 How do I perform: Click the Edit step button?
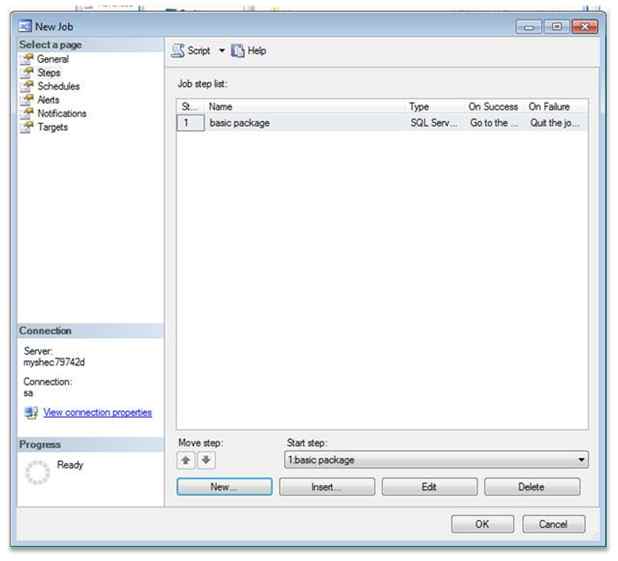(429, 487)
